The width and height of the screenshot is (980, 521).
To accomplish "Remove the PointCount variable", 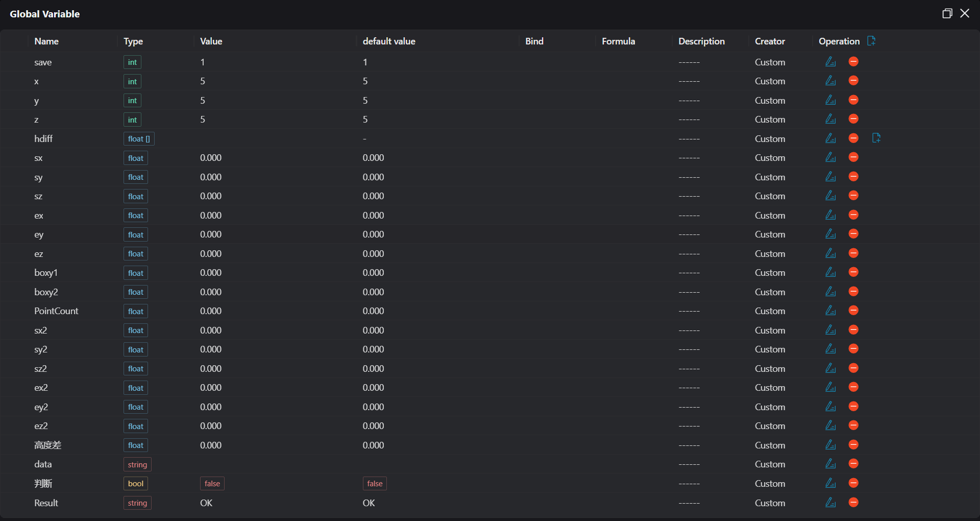I will 853,311.
